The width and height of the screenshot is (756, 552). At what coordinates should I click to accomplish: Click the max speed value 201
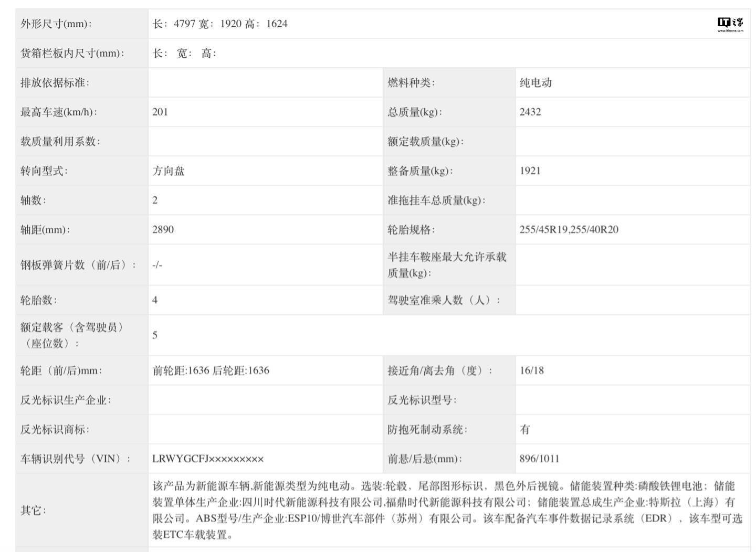coord(160,112)
